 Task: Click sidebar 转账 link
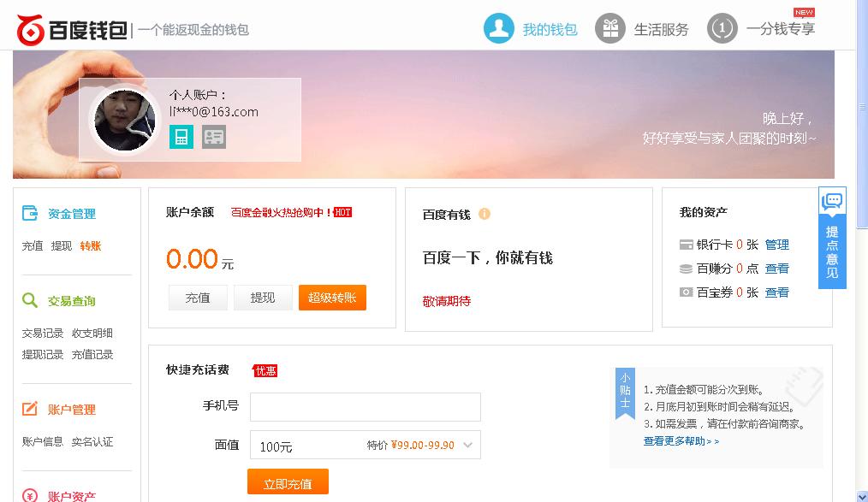[91, 246]
